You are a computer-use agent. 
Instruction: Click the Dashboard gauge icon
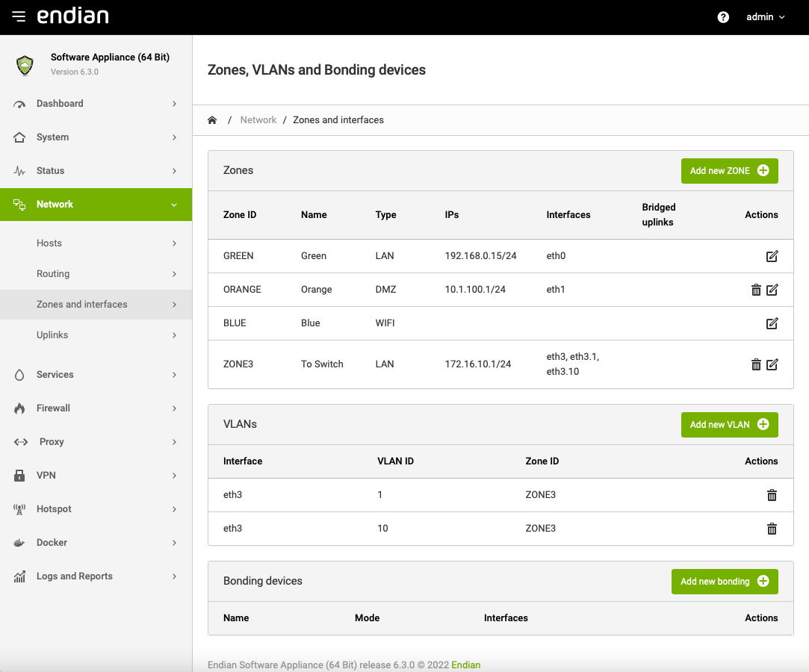point(19,105)
